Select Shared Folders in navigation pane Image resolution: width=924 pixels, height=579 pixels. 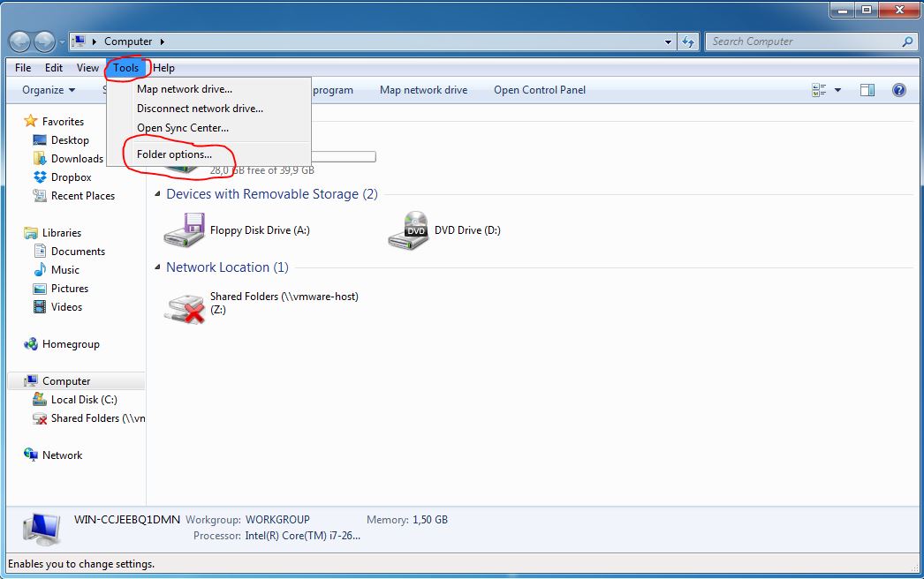click(88, 418)
